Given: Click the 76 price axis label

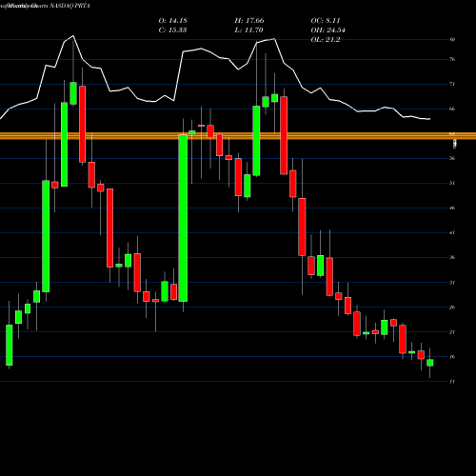Looking at the screenshot, I should 452,59.
